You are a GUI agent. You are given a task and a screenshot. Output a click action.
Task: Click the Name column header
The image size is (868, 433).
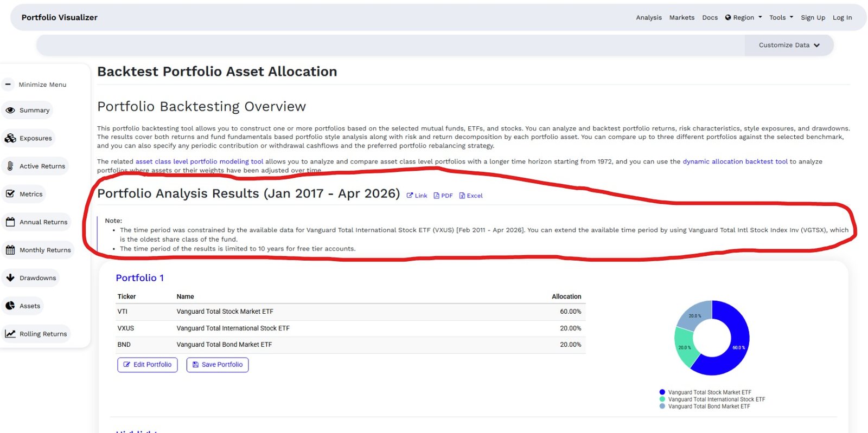(185, 296)
